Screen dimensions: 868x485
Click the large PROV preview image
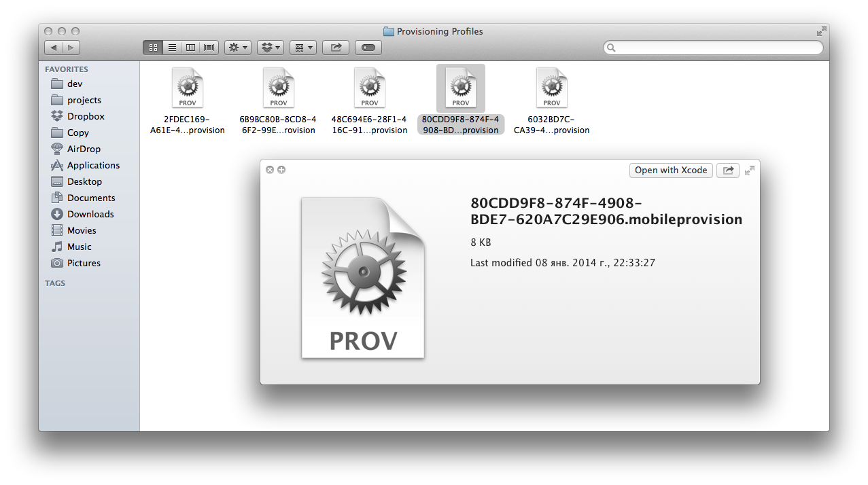coord(363,277)
